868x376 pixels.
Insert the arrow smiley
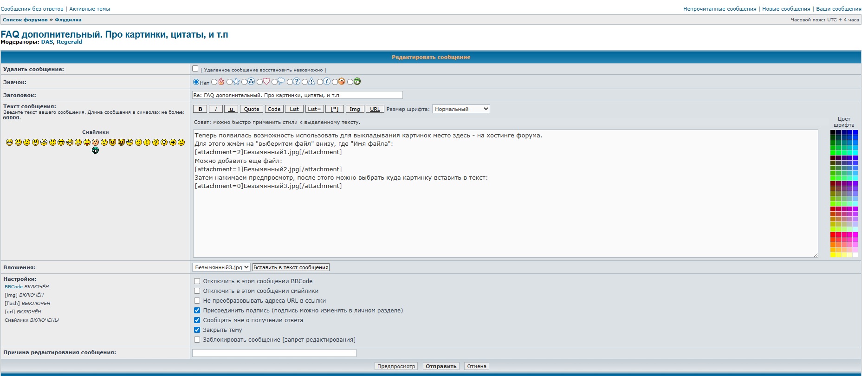point(173,142)
